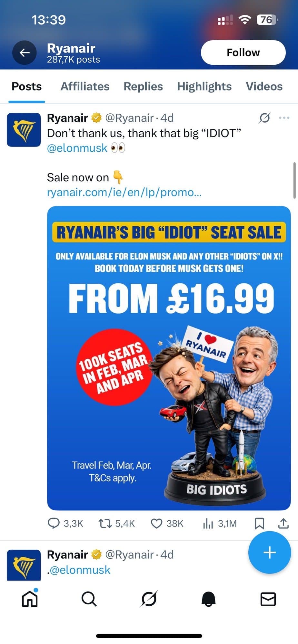
Task: Follow the Ryanair account
Action: [x=243, y=52]
